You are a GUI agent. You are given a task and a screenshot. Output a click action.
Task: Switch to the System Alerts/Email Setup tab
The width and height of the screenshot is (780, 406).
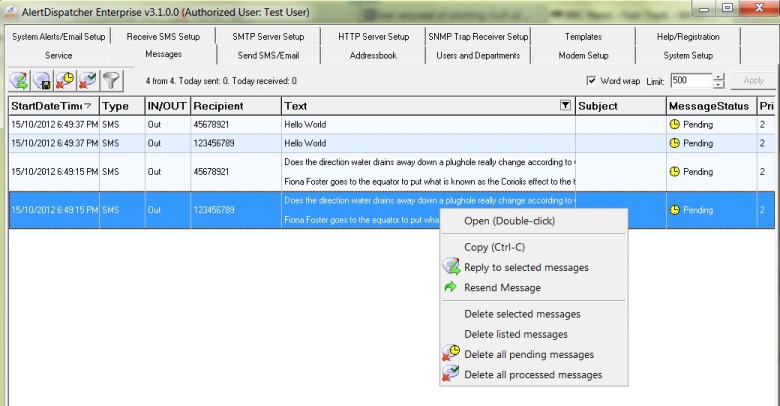click(59, 36)
